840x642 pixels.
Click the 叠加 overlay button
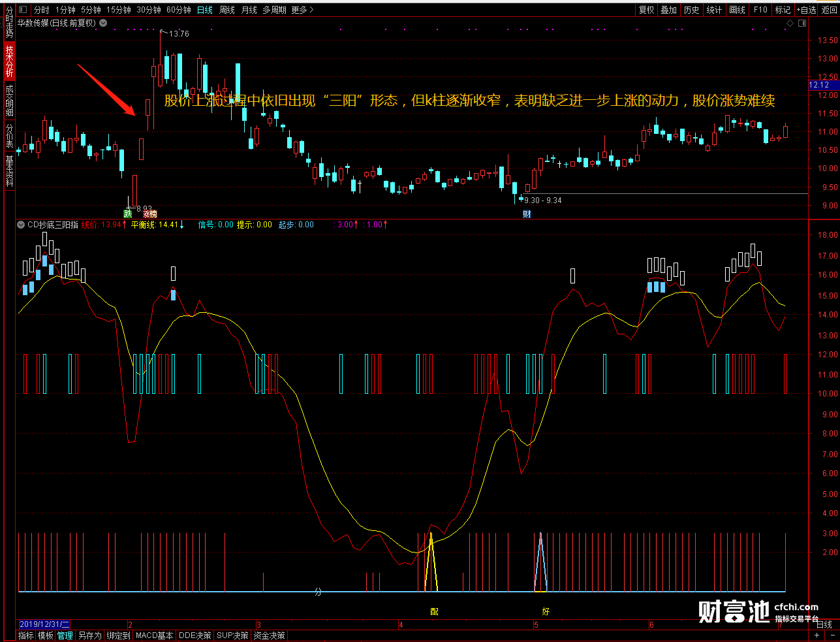point(669,10)
